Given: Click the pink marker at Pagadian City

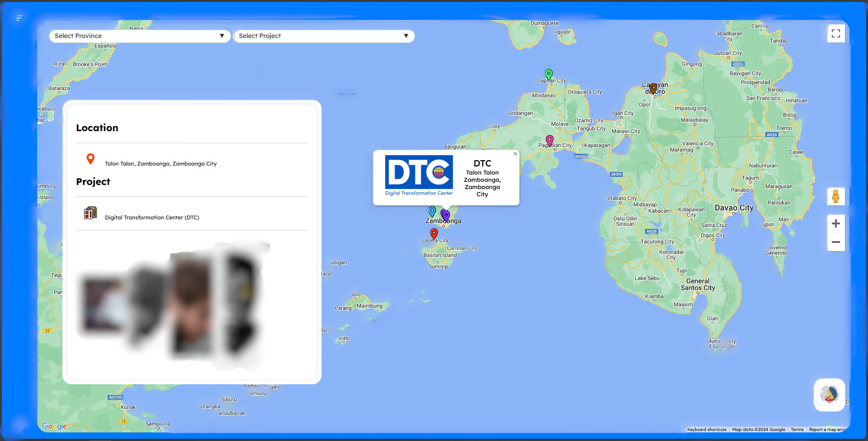Looking at the screenshot, I should (550, 141).
